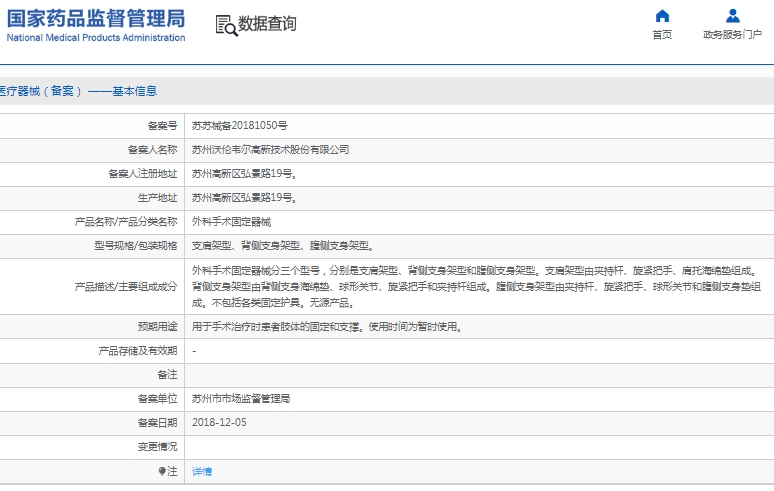Click the 首页 text link

[662, 35]
